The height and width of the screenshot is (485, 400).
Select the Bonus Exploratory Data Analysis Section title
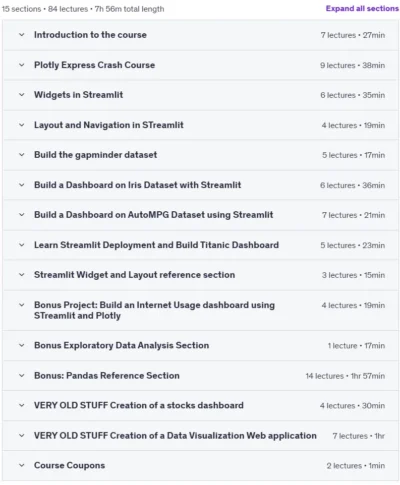[x=121, y=345]
